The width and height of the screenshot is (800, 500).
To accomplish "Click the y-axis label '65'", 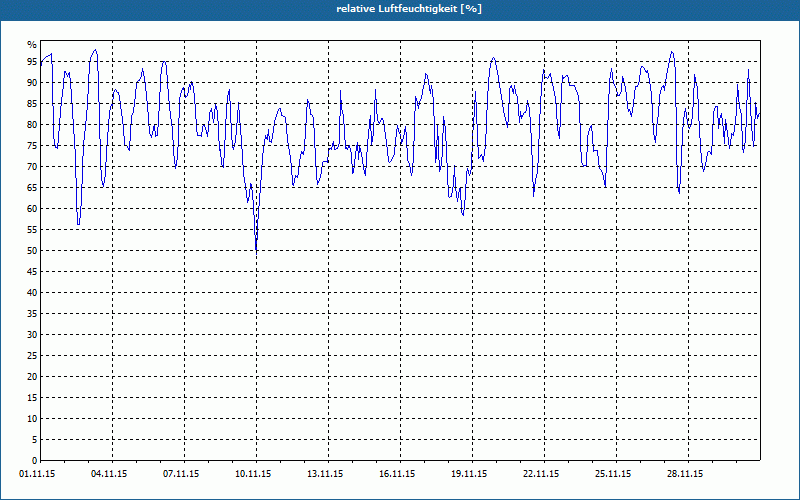I will [x=32, y=188].
